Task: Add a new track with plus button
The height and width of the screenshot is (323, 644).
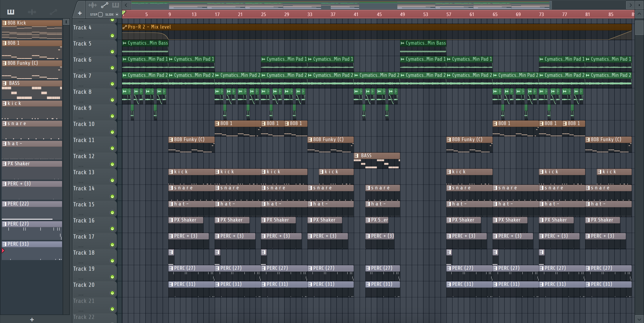Action: coord(80,13)
